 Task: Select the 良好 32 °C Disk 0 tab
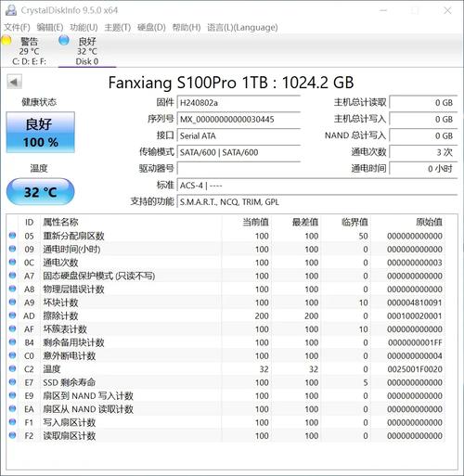pyautogui.click(x=87, y=51)
